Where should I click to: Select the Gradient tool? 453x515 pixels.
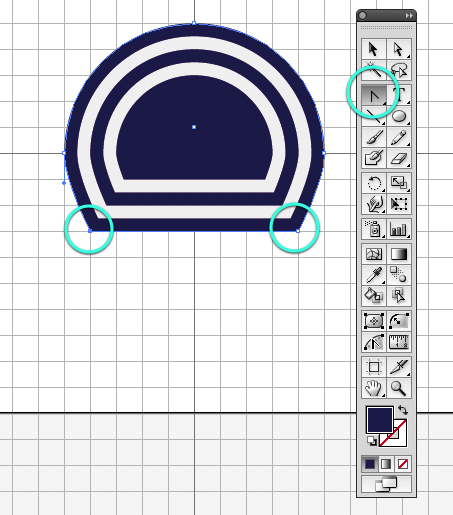(x=399, y=254)
